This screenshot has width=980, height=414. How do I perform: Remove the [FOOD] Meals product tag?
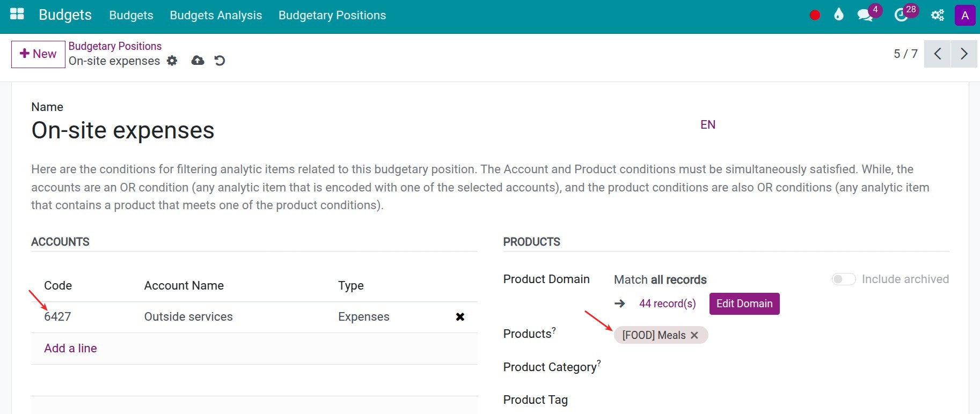click(694, 335)
